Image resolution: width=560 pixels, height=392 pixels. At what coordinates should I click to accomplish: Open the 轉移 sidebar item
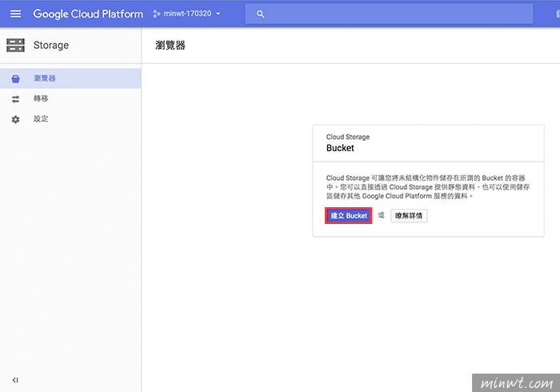pos(70,98)
